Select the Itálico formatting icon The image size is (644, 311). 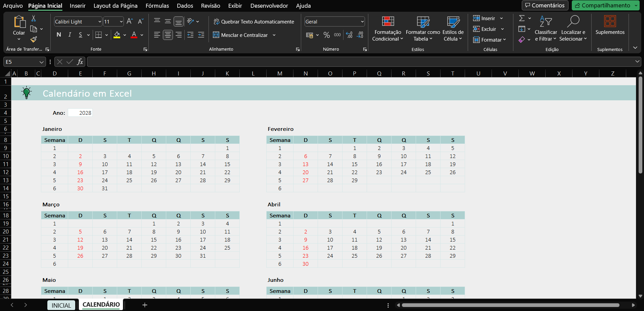70,35
